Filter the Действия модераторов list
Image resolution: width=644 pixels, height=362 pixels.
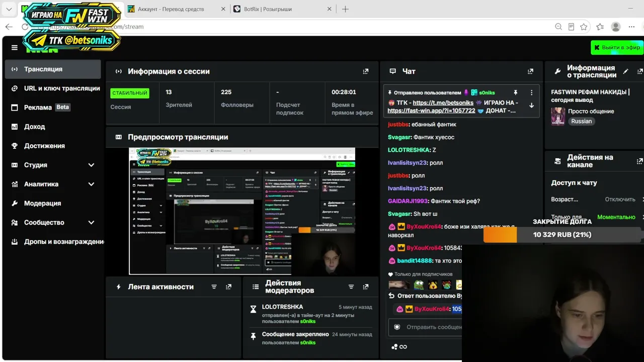tap(351, 287)
